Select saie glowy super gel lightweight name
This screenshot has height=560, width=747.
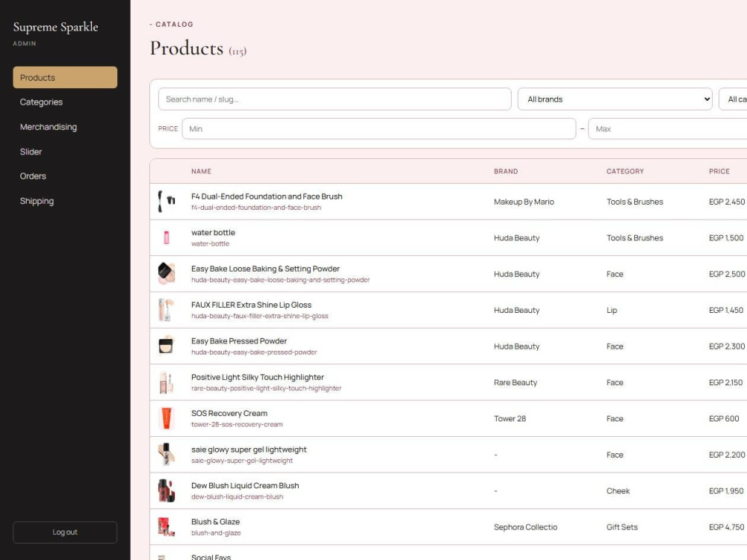pos(249,449)
